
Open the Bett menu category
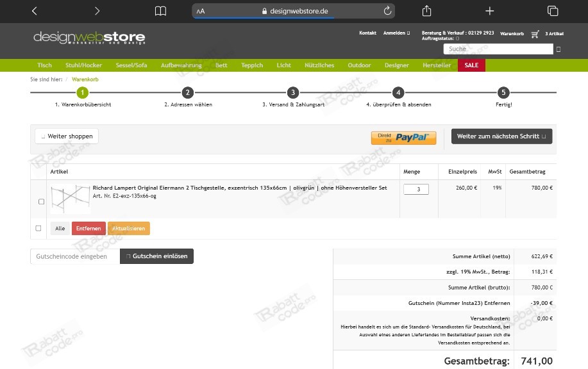(x=221, y=65)
